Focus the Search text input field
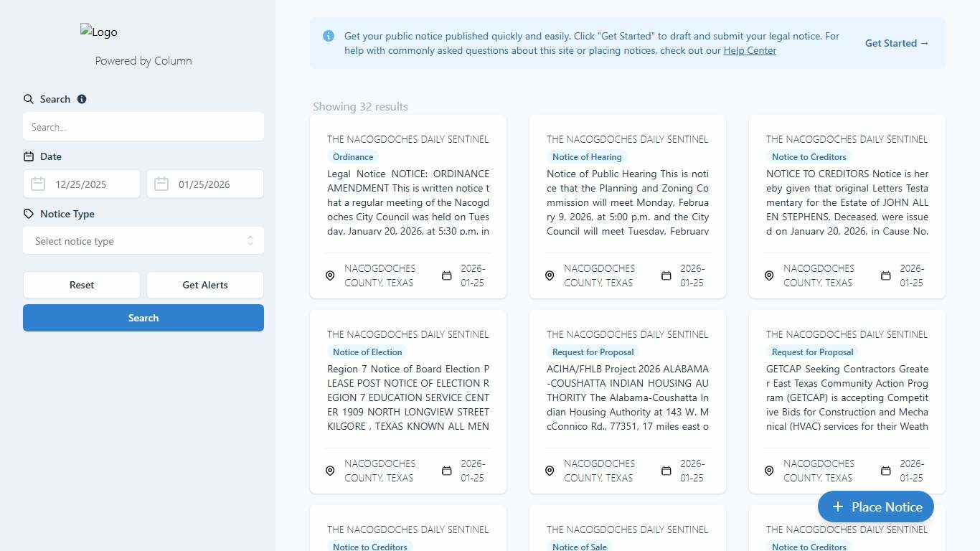Image resolution: width=980 pixels, height=551 pixels. tap(143, 127)
